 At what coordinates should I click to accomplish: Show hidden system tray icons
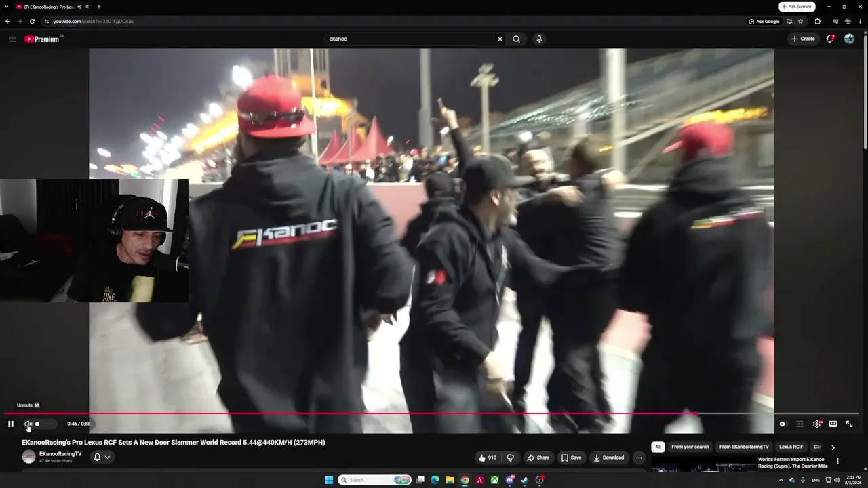coord(781,480)
